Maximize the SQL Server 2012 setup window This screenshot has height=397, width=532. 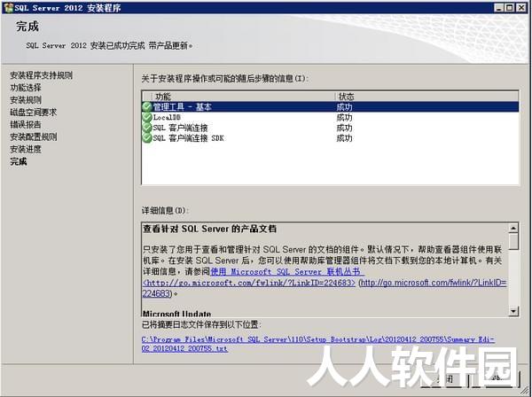point(509,7)
